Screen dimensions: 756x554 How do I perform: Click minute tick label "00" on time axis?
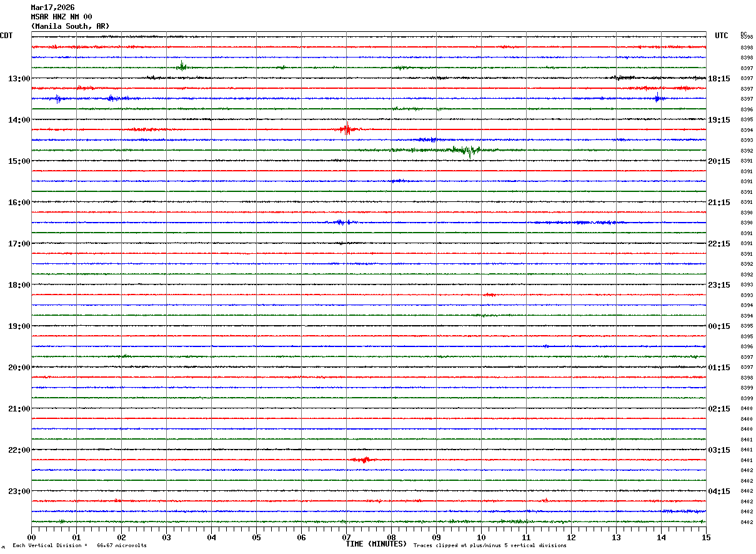(31, 537)
